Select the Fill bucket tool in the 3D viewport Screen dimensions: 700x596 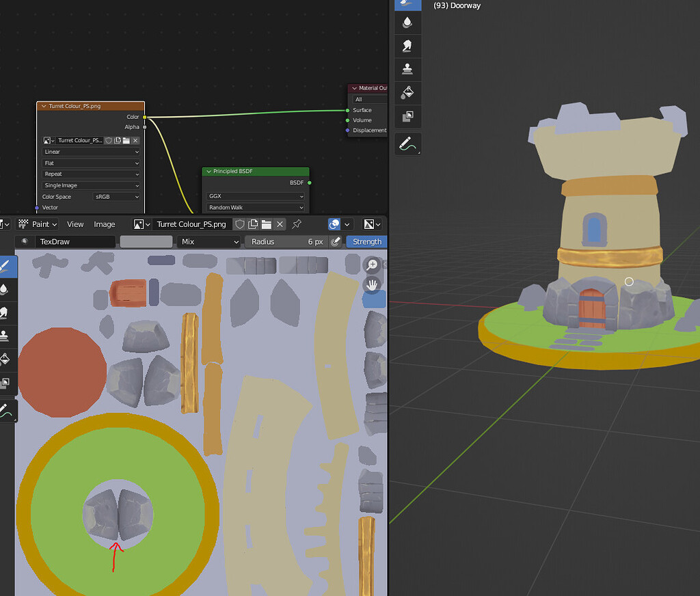pyautogui.click(x=407, y=92)
